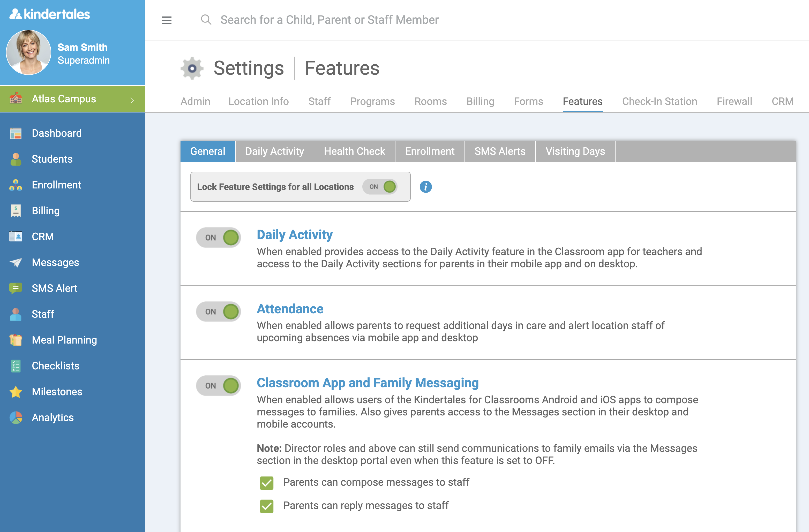
Task: Open the Checklists sidebar icon
Action: [x=16, y=366]
